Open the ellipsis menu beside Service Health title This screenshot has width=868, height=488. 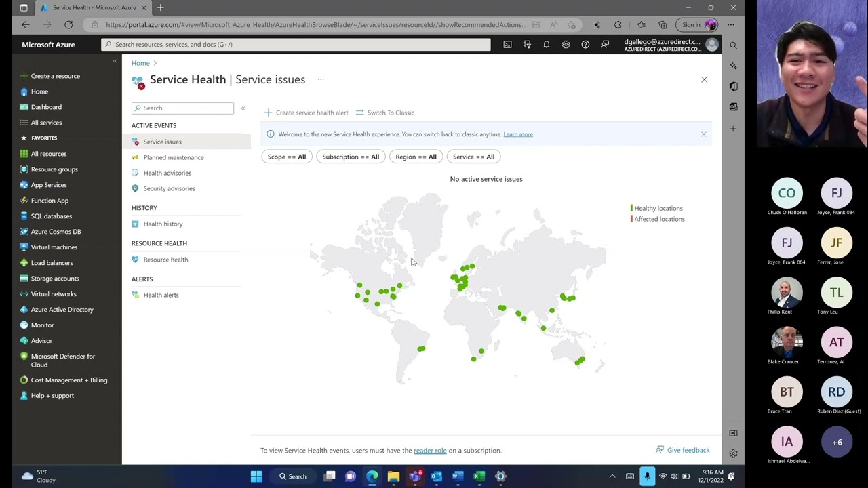(x=321, y=79)
